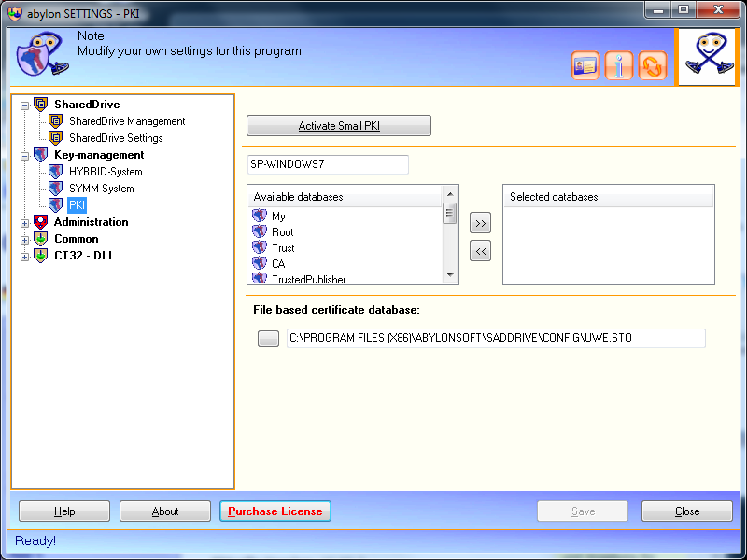Click the icon beside CA database

260,263
